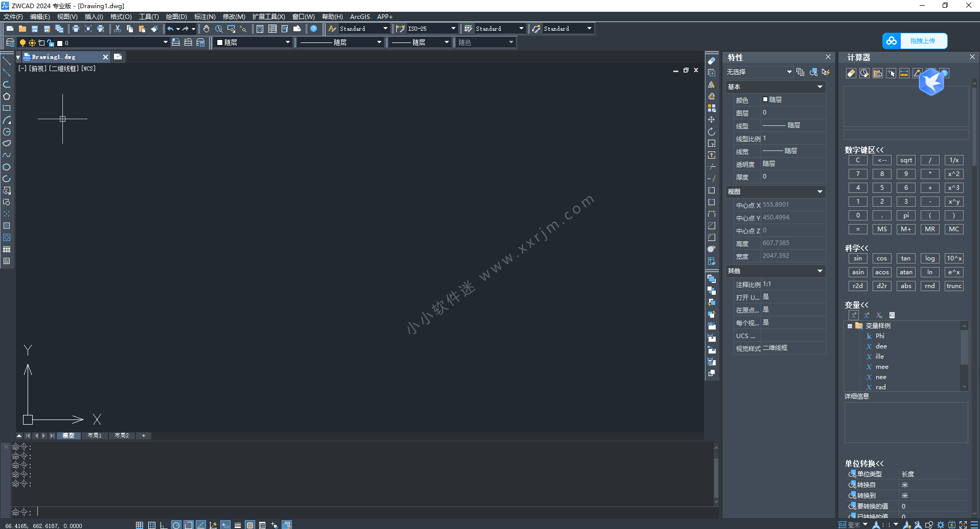Open the 绘图(D) menu
This screenshot has width=980, height=529.
176,17
